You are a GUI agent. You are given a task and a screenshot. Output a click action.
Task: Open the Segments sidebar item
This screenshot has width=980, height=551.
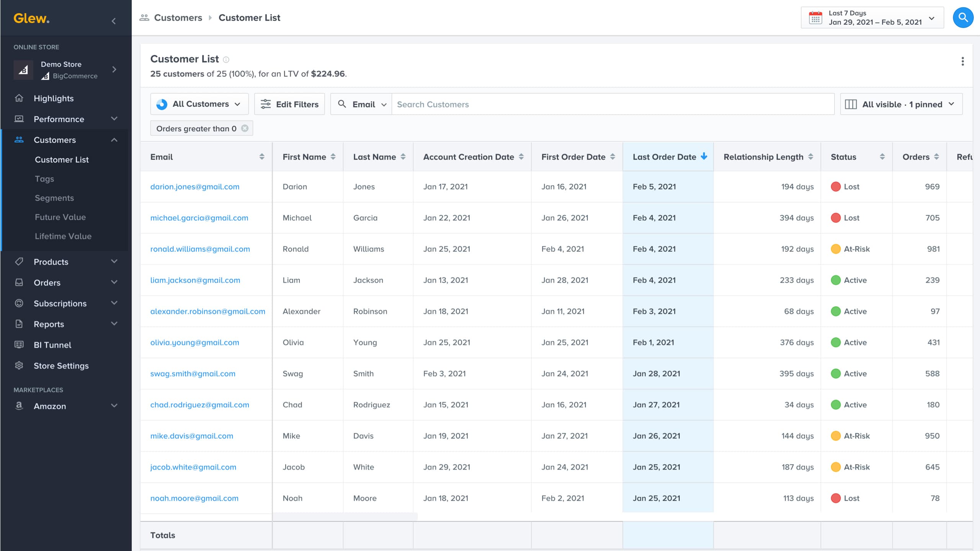coord(54,198)
